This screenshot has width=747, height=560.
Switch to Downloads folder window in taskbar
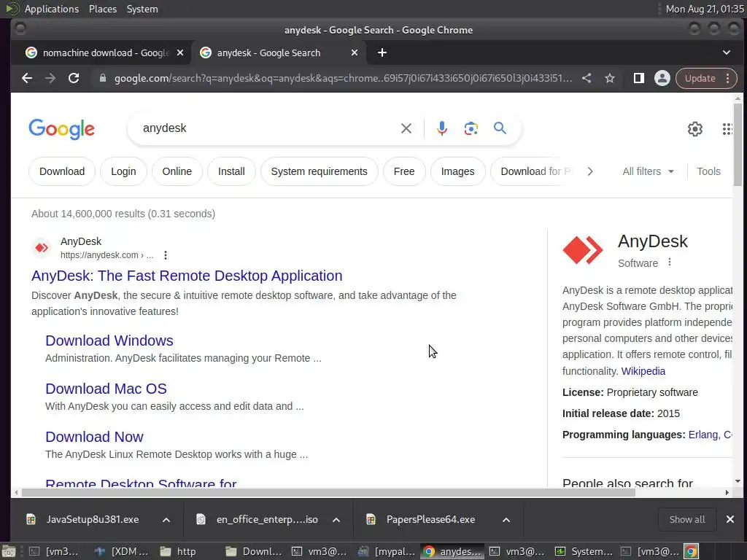click(253, 551)
